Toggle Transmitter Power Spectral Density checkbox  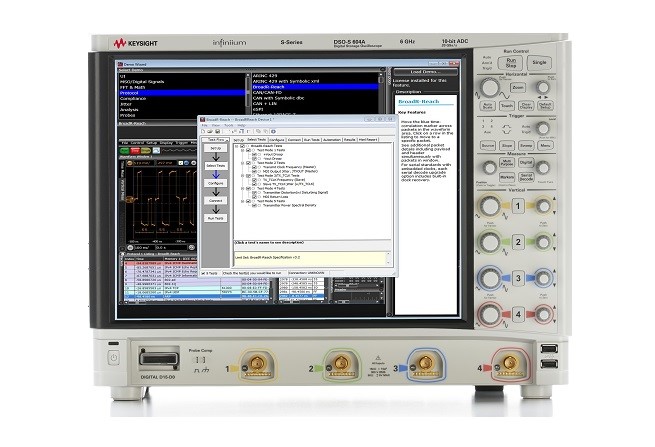(254, 206)
